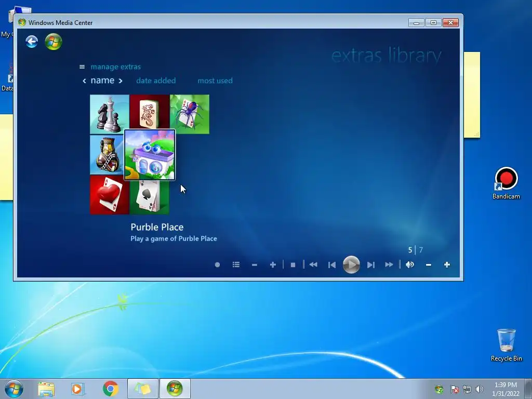Close the Windows Media Center window

coord(450,23)
